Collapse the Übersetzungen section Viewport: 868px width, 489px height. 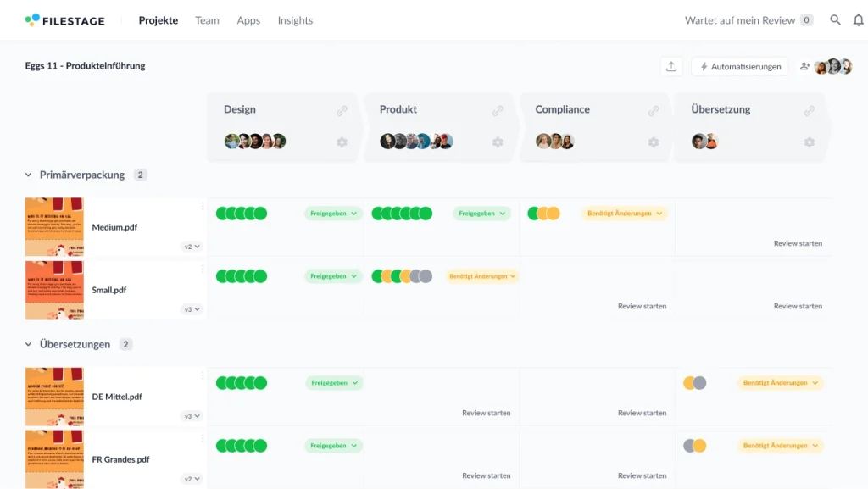point(28,344)
